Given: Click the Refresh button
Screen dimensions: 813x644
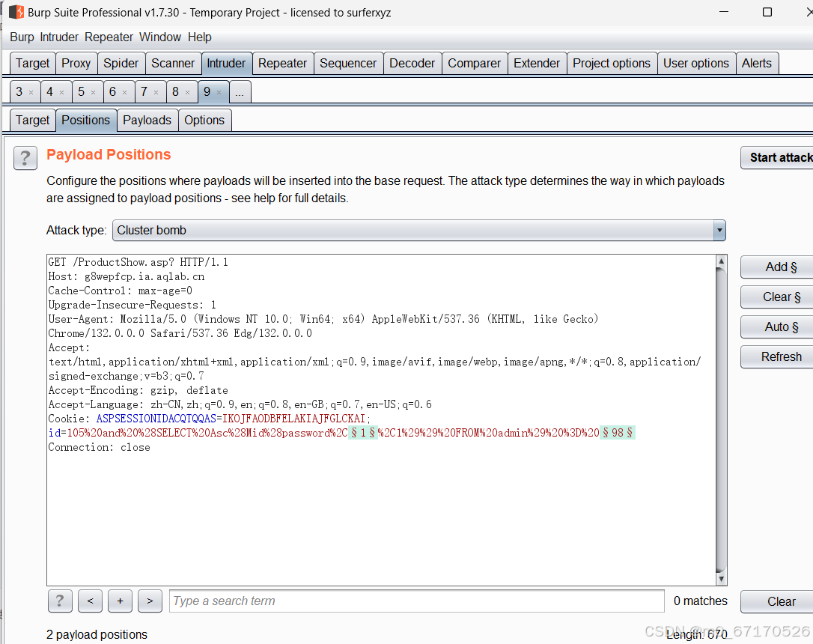Looking at the screenshot, I should [777, 357].
